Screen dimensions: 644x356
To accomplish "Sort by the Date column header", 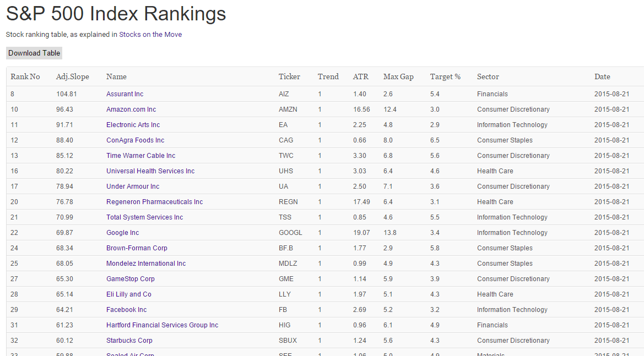I will (x=602, y=76).
